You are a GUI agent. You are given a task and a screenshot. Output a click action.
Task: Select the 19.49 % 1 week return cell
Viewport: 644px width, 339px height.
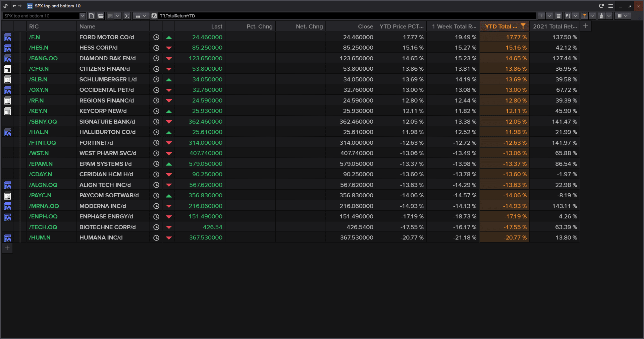tap(453, 37)
